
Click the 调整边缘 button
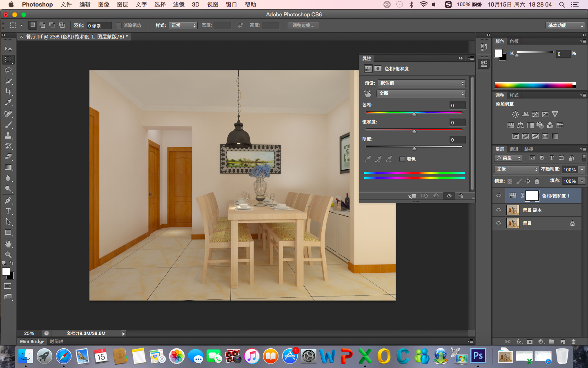[x=304, y=25]
